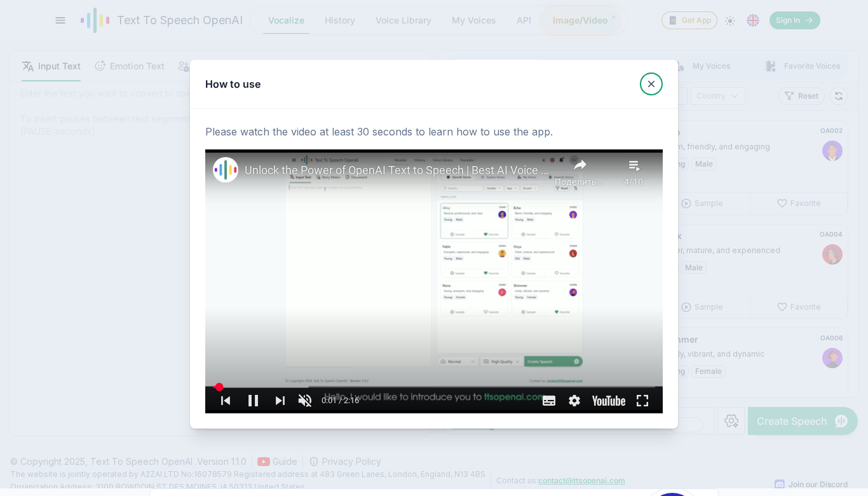Open the API menu item
Viewport: 868px width, 496px height.
coord(524,20)
